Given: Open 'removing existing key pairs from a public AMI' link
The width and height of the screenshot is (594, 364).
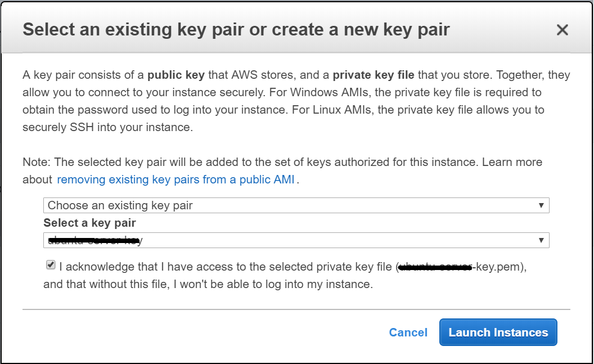Looking at the screenshot, I should point(176,180).
